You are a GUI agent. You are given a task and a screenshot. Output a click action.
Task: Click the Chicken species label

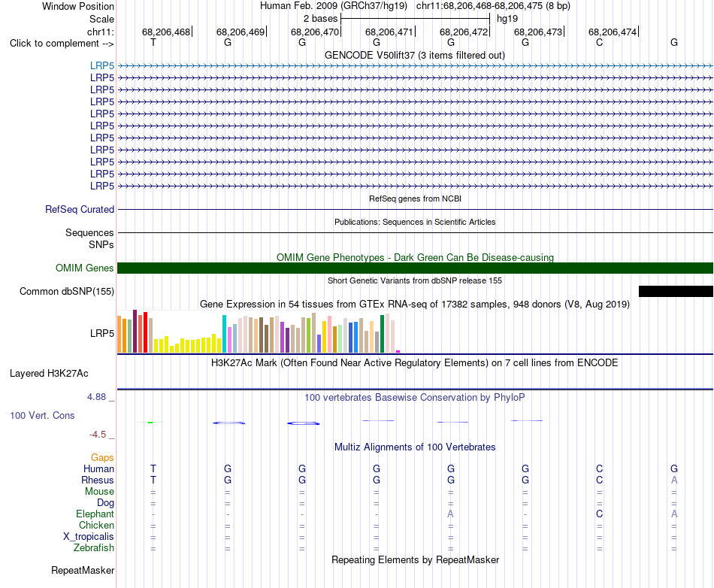coord(96,525)
